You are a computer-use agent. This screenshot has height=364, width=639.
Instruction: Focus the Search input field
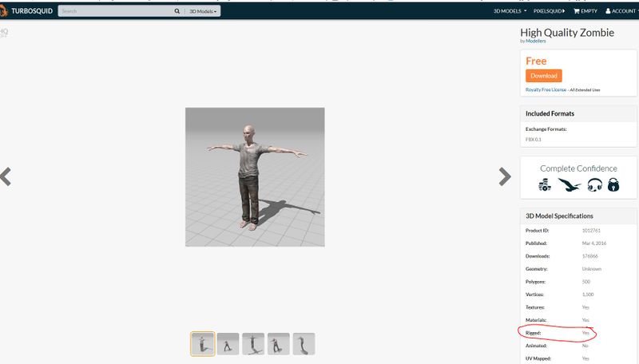point(116,11)
